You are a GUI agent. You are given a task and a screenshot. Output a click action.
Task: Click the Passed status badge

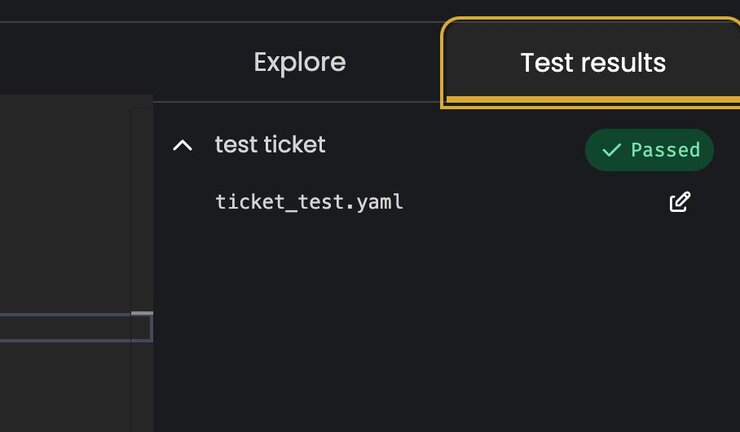(649, 150)
